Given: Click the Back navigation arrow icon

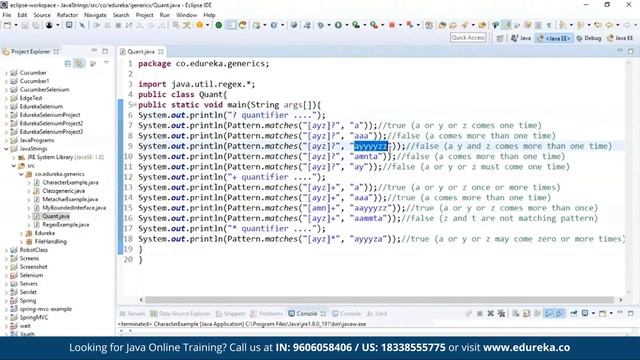Looking at the screenshot, I should [609, 25].
